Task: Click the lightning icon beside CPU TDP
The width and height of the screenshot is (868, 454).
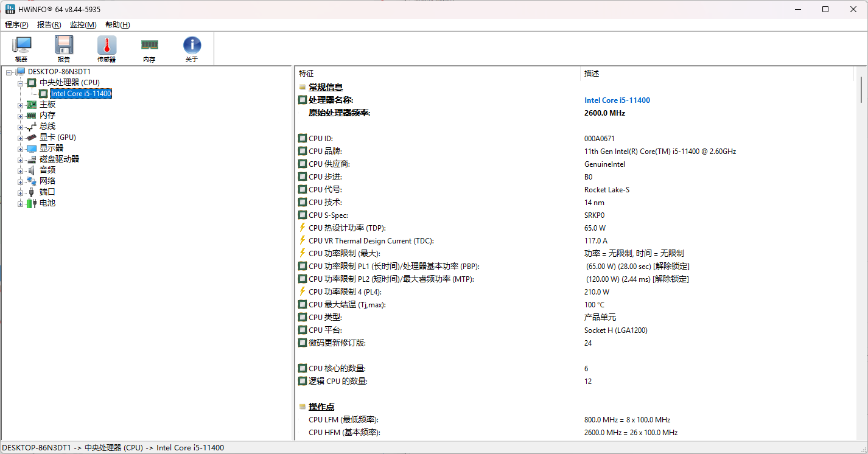Action: tap(302, 228)
